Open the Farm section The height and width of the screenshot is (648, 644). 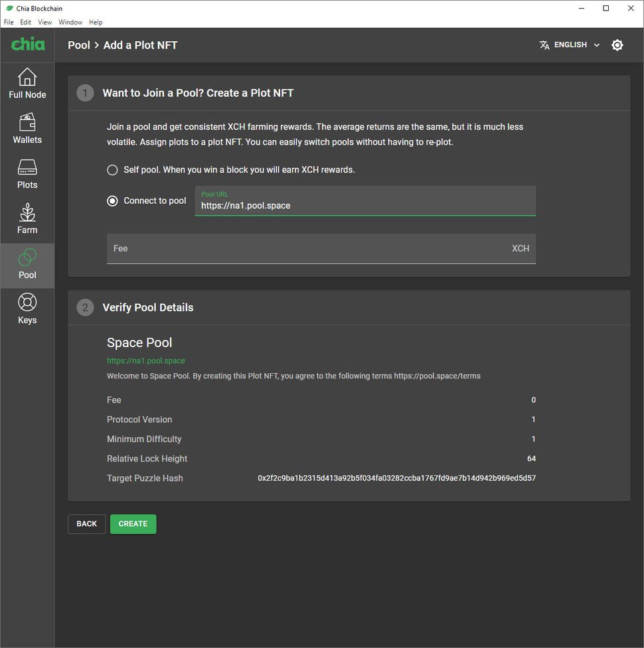tap(27, 218)
